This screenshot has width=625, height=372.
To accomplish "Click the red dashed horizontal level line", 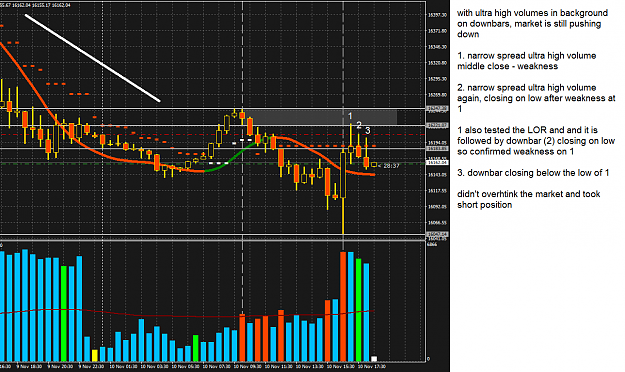I will (213, 135).
